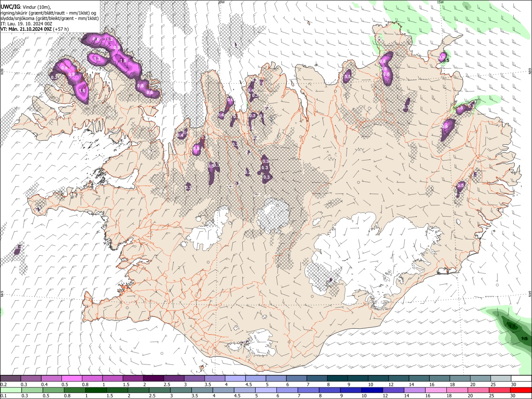Click the '1.2' snowfall value on the map
Viewport: 532px width, 399px height.
click(x=110, y=39)
